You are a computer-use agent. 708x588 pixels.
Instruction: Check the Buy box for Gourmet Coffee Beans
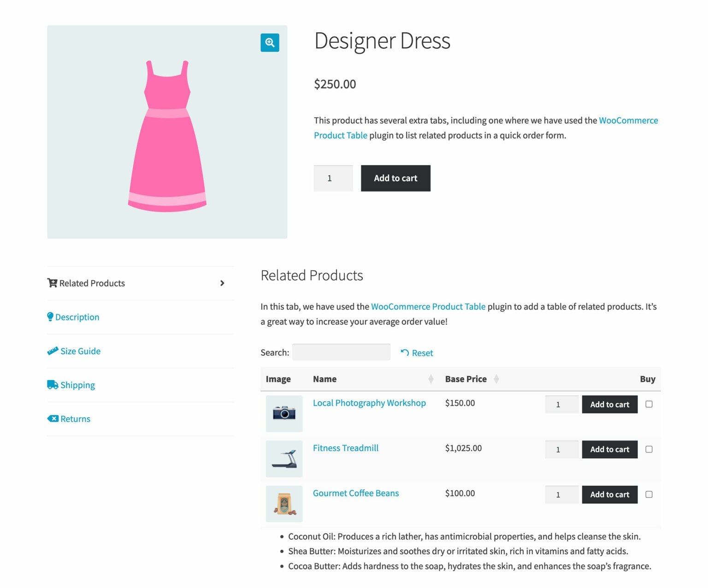(649, 494)
